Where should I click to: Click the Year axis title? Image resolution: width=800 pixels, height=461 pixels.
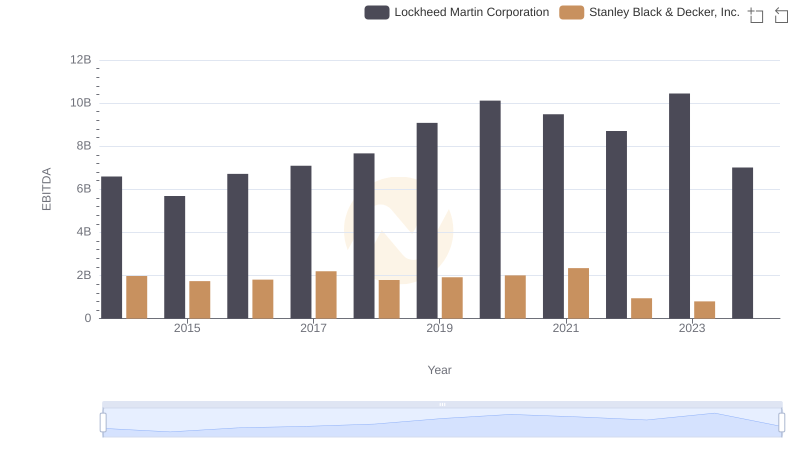439,370
